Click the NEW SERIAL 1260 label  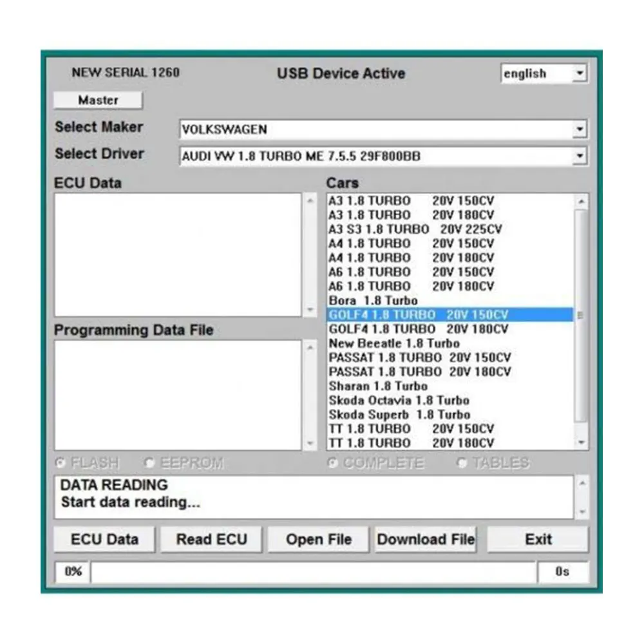coord(126,73)
